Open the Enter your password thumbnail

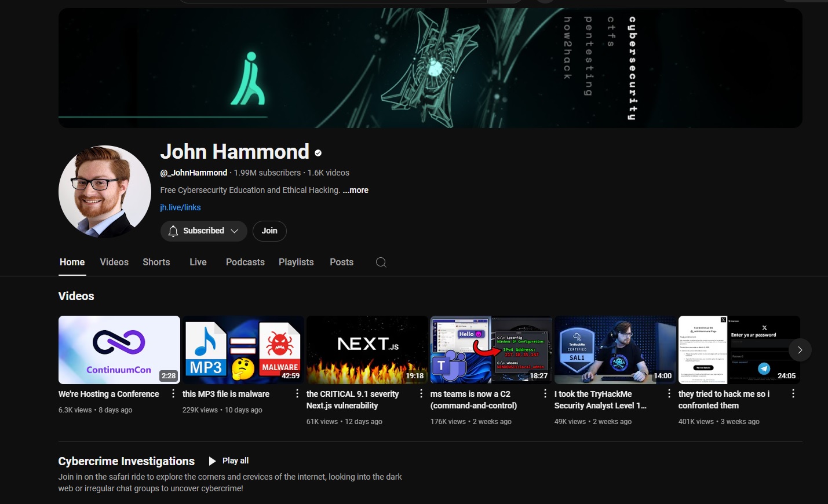pyautogui.click(x=739, y=350)
